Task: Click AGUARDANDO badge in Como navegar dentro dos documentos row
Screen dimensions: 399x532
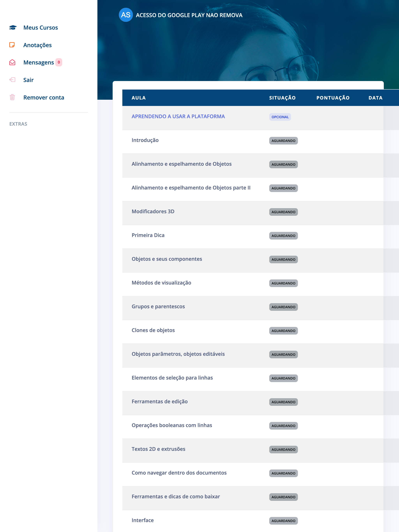Action: click(x=283, y=473)
